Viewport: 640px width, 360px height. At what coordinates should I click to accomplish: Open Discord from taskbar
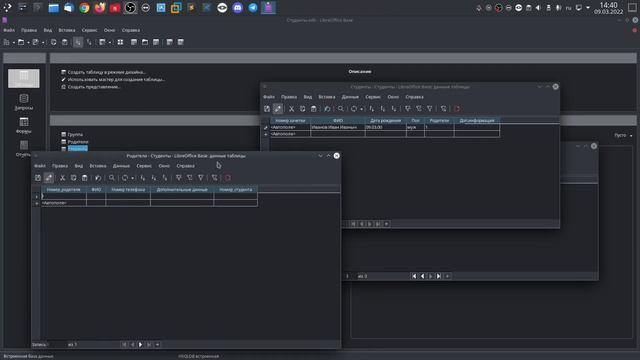[238, 8]
